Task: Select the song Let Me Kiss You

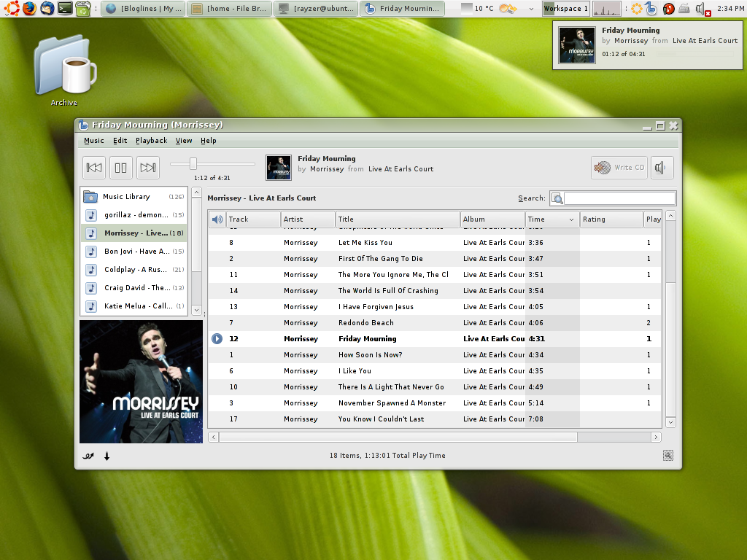Action: pos(435,242)
